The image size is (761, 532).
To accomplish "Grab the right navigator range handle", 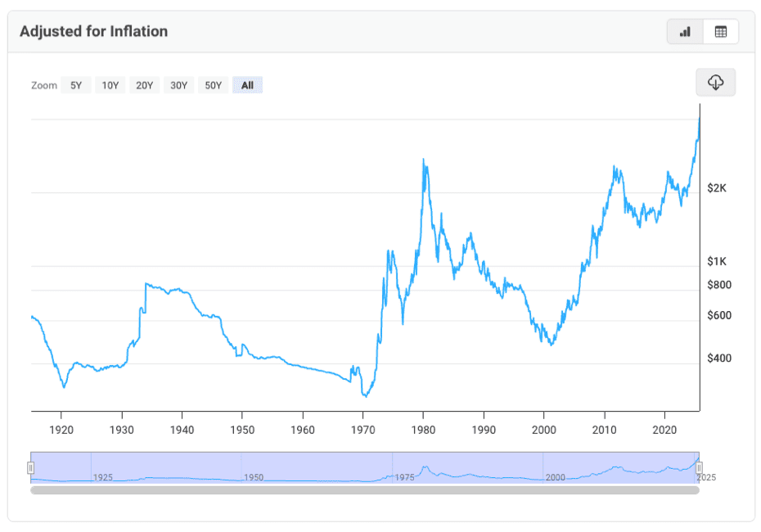I will click(699, 467).
